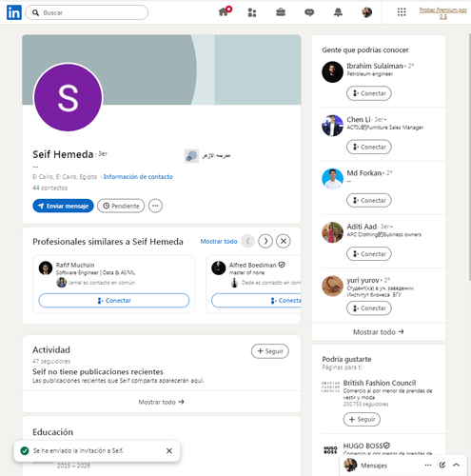Click the 47 seguidores text

click(51, 361)
